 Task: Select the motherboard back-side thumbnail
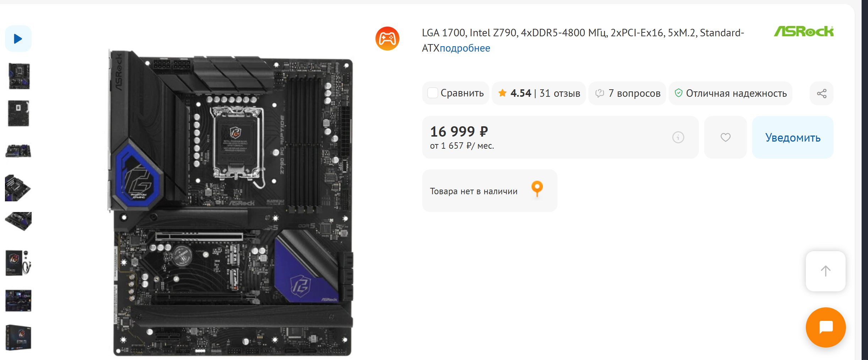coord(18,113)
